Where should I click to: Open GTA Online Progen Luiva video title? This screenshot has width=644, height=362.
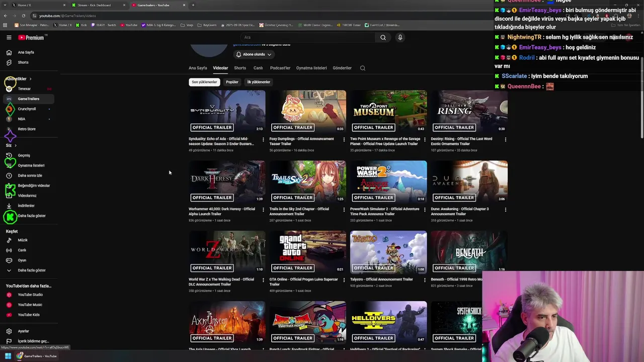pyautogui.click(x=304, y=282)
